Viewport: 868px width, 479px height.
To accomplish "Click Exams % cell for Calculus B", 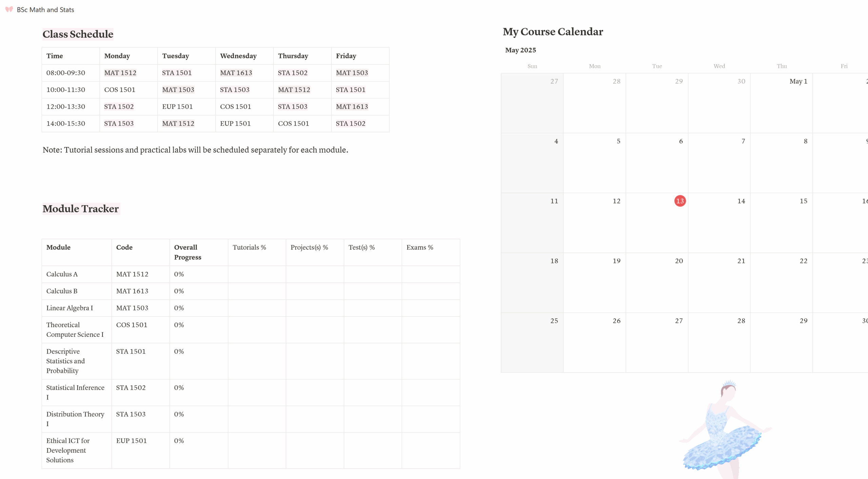I will click(431, 291).
